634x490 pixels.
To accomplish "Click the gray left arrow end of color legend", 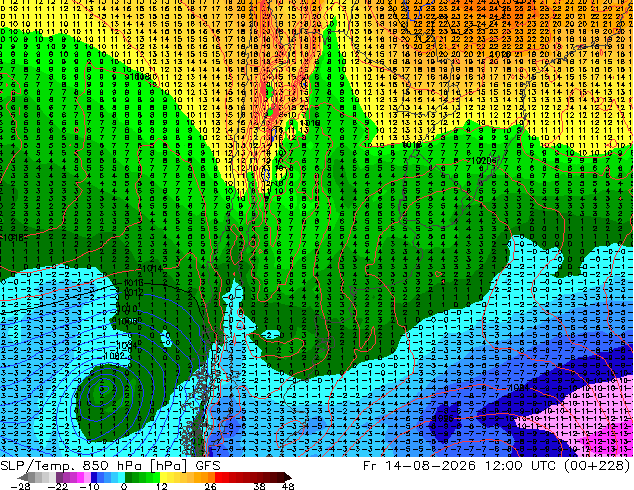I will point(23,477).
